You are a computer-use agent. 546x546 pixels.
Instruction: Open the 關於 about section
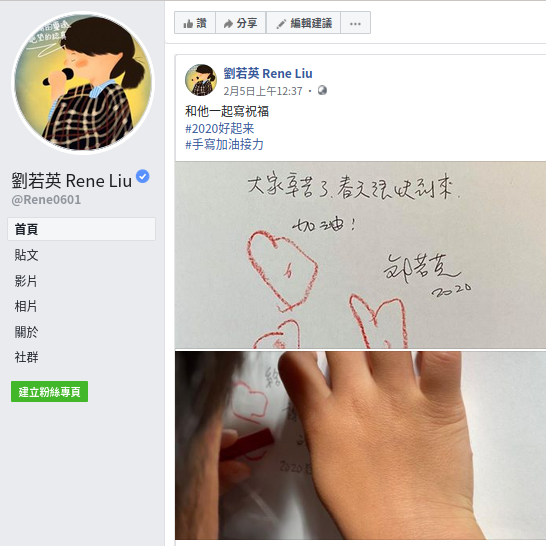[26, 332]
